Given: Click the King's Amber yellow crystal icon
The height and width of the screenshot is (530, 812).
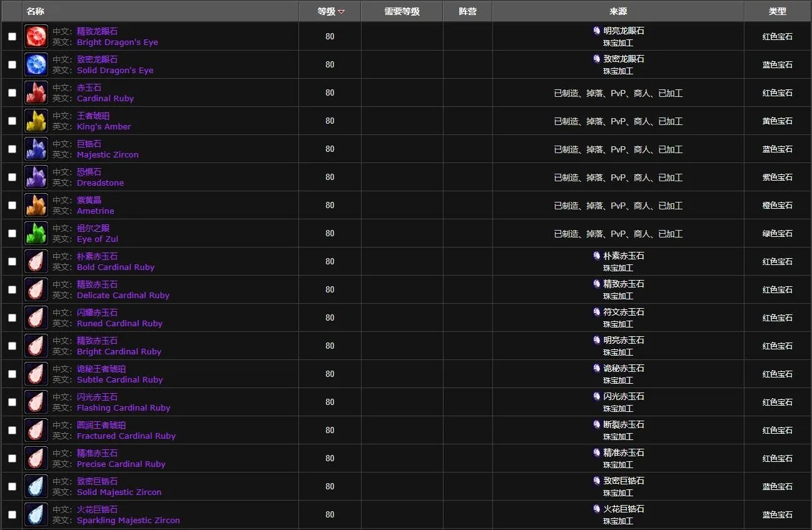Looking at the screenshot, I should (x=36, y=121).
